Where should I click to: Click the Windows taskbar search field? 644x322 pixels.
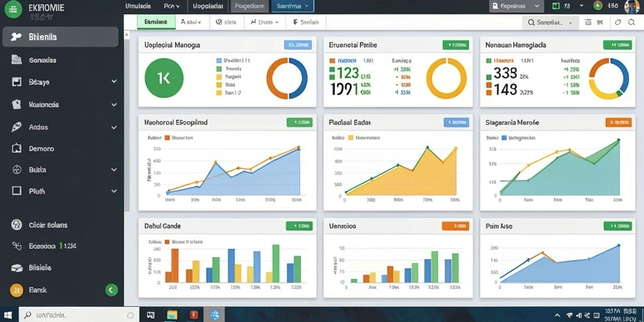coord(79,315)
